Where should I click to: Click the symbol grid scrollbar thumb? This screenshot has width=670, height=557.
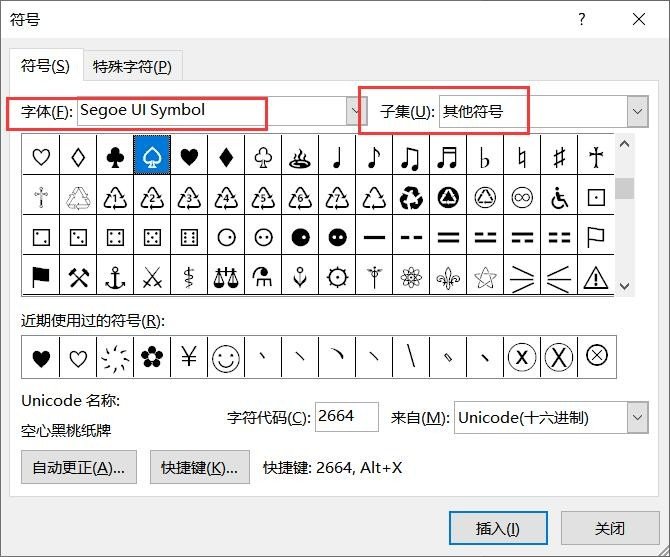pos(624,188)
